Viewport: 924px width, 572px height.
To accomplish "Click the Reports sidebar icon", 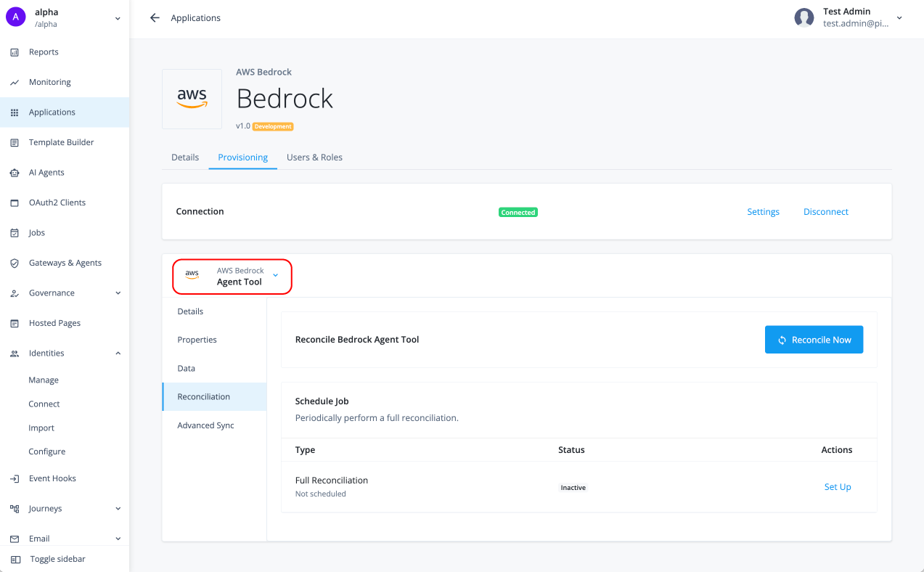I will click(x=15, y=52).
